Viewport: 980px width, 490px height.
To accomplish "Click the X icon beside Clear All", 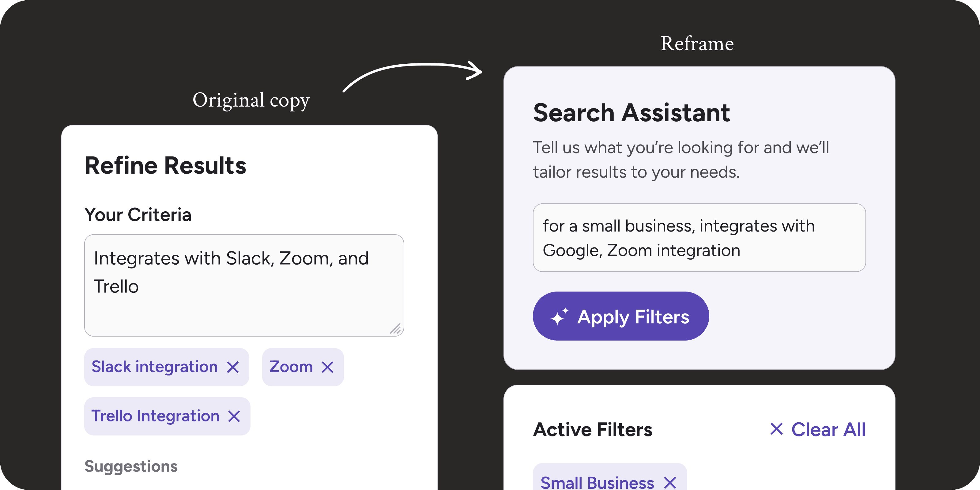I will point(776,429).
